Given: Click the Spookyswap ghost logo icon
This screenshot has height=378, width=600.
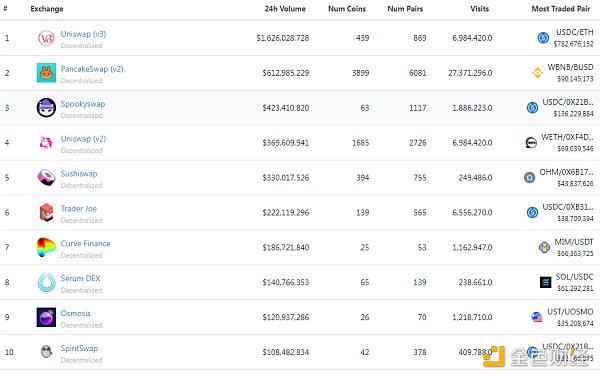Looking at the screenshot, I should point(46,108).
